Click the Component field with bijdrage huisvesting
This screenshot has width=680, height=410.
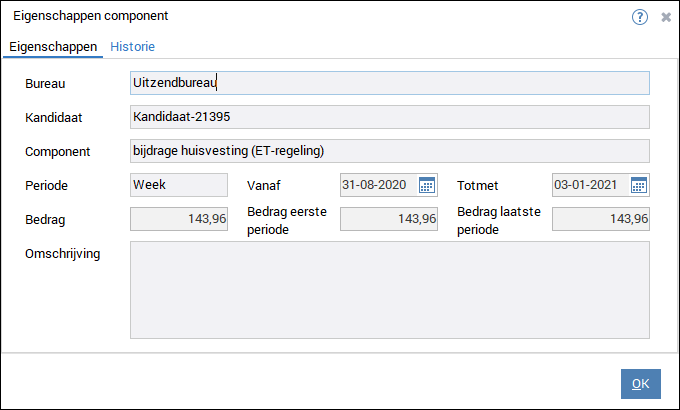[x=389, y=151]
